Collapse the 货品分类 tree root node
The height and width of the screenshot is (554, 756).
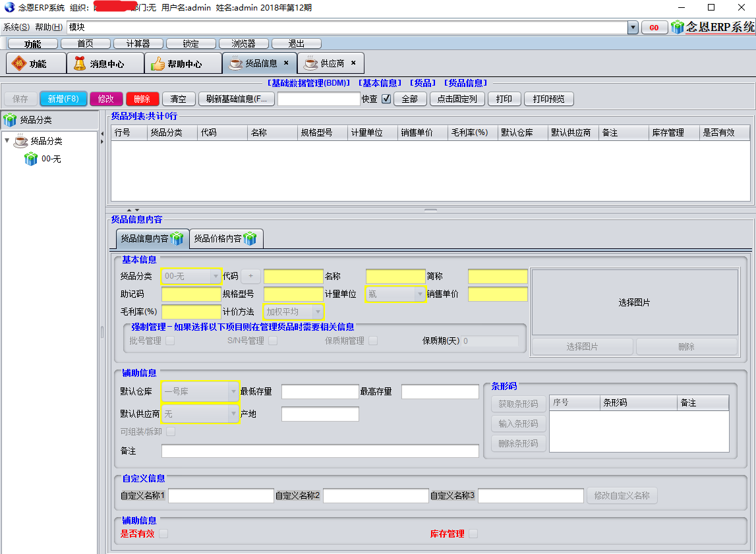(7, 141)
